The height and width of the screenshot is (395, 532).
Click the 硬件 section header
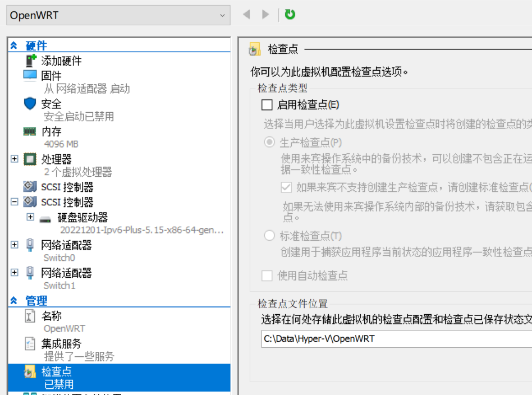[x=36, y=45]
